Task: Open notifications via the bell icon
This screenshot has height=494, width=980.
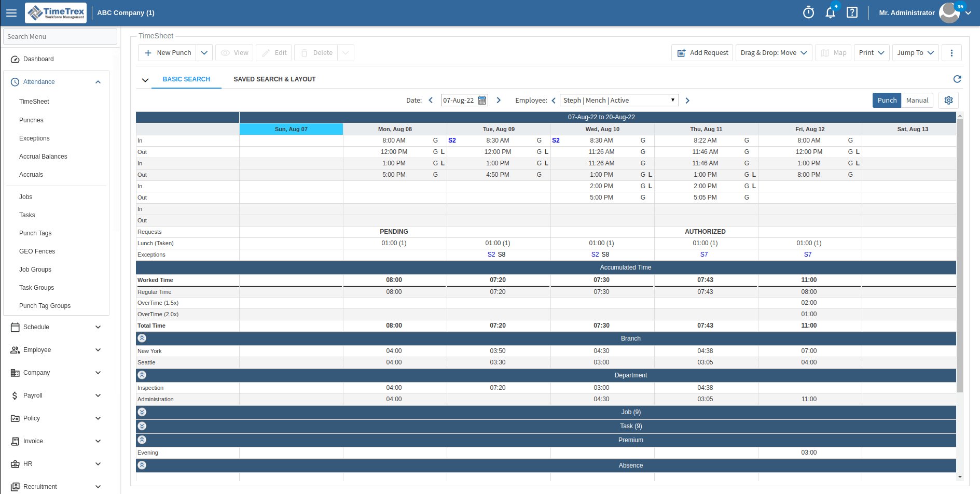Action: [x=830, y=12]
